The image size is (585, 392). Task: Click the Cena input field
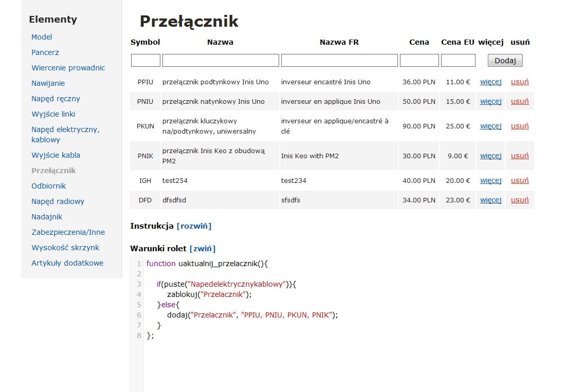pyautogui.click(x=419, y=61)
